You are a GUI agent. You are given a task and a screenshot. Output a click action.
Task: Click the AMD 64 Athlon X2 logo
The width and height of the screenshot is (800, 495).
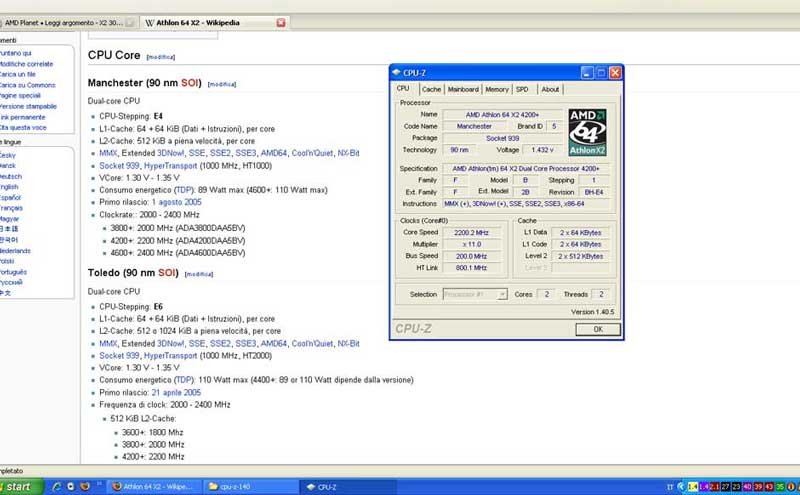588,132
